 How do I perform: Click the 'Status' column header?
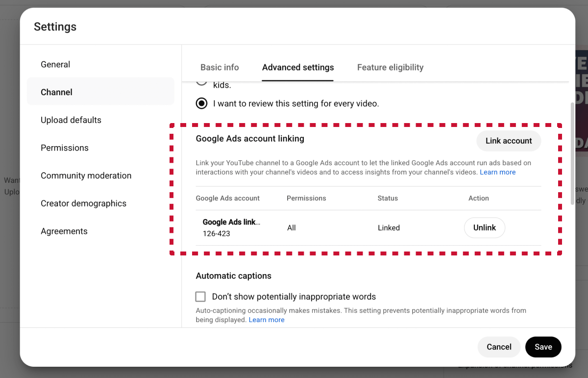coord(388,198)
